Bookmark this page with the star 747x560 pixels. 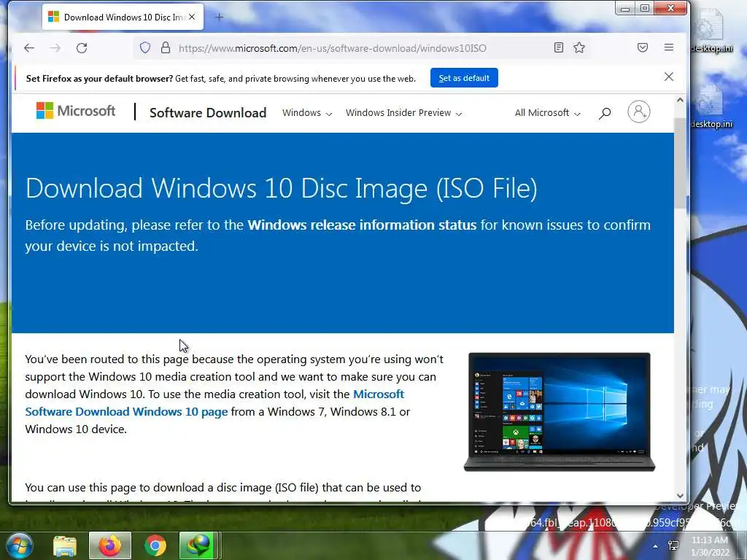(579, 47)
